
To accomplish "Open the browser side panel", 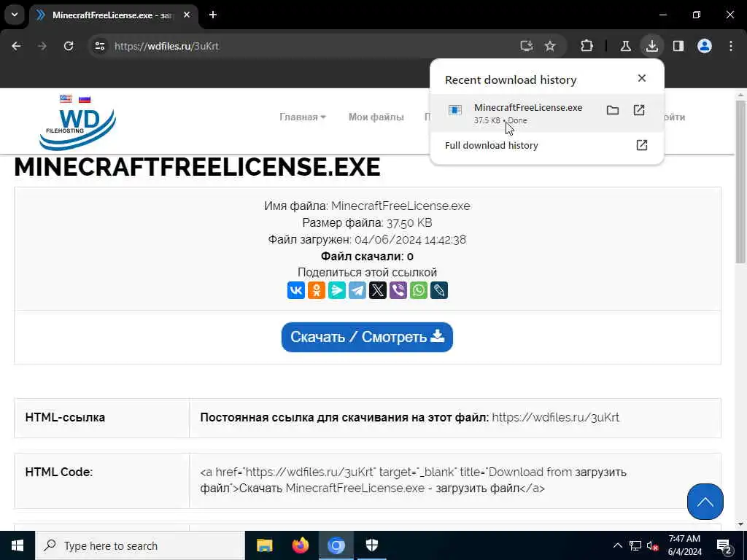I will coord(678,46).
